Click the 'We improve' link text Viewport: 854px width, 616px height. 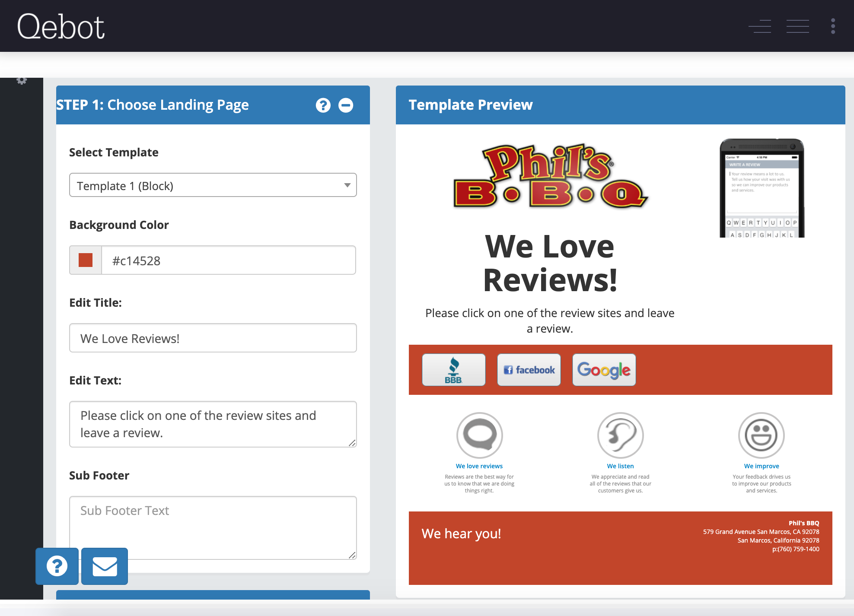tap(762, 466)
